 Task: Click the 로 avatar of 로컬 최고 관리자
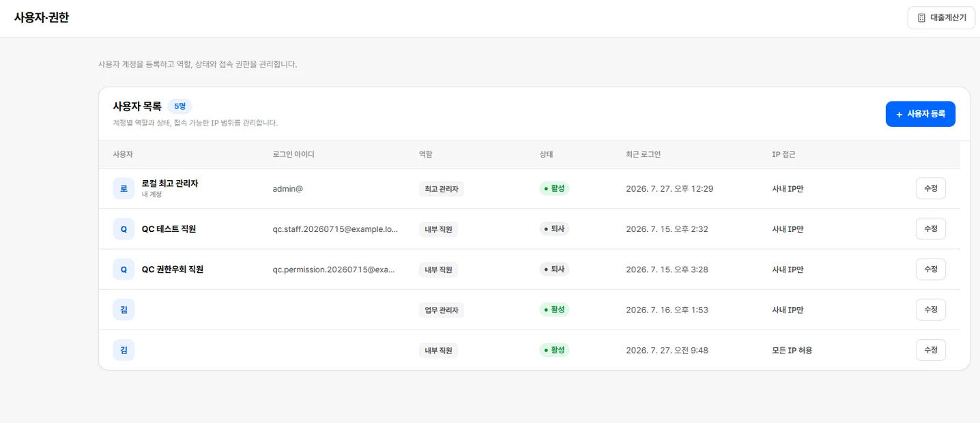124,188
